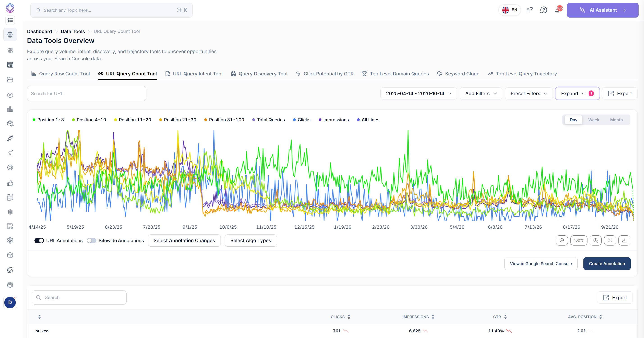
Task: Toggle the Clicks series in legend
Action: [x=302, y=120]
